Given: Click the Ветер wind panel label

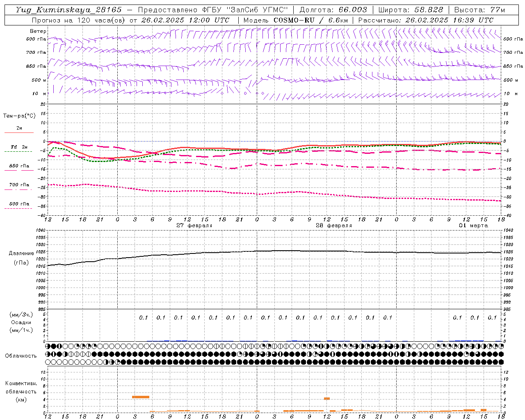Looking at the screenshot, I should point(38,31).
